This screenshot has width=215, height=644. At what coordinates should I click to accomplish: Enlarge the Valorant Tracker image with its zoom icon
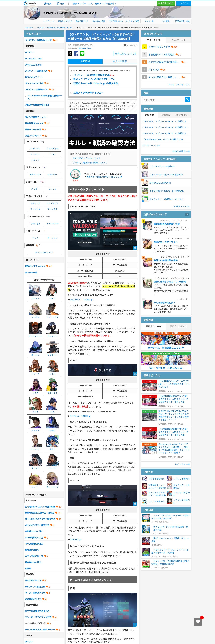point(135,247)
